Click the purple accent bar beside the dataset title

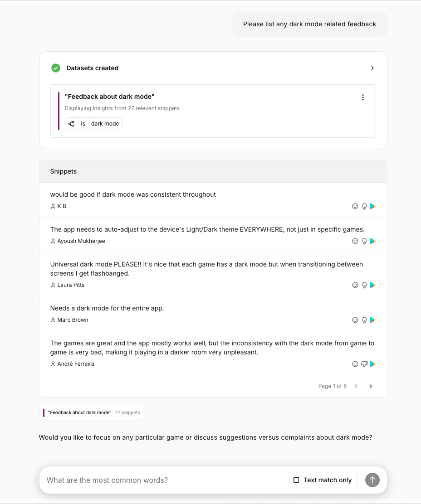coord(59,111)
